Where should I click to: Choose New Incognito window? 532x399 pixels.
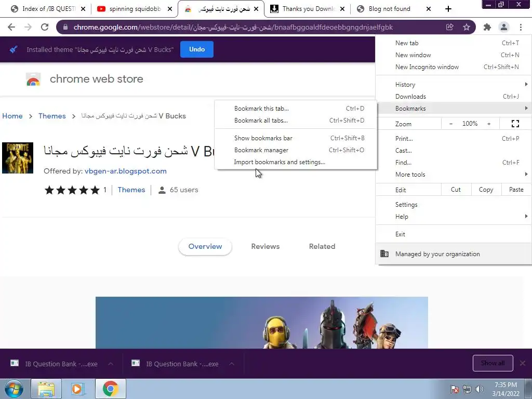[454, 67]
